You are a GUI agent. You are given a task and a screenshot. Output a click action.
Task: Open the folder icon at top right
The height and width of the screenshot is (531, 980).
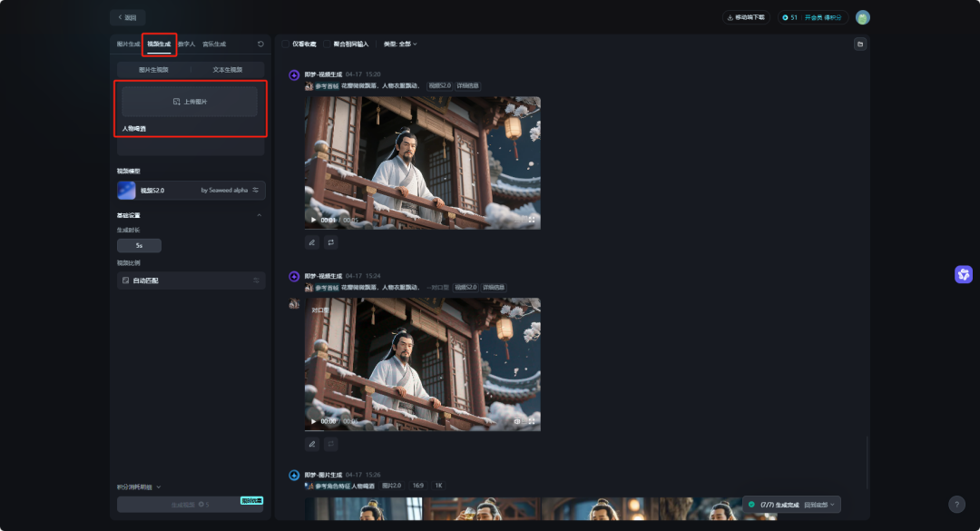859,44
